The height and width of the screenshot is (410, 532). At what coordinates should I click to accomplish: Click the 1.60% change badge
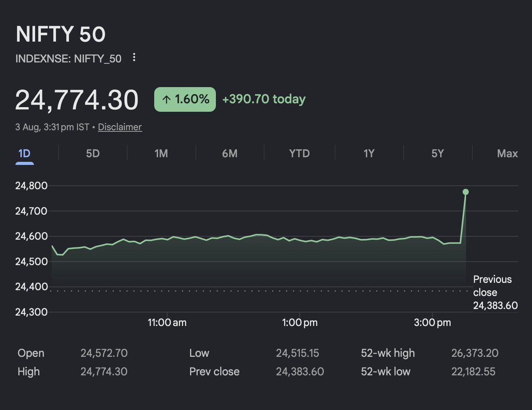tap(185, 99)
